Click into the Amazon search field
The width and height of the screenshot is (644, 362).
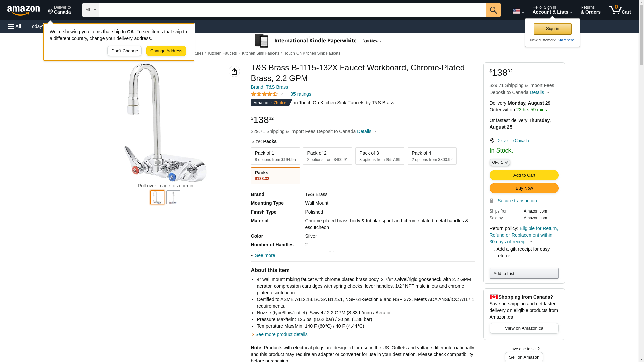tap(292, 10)
